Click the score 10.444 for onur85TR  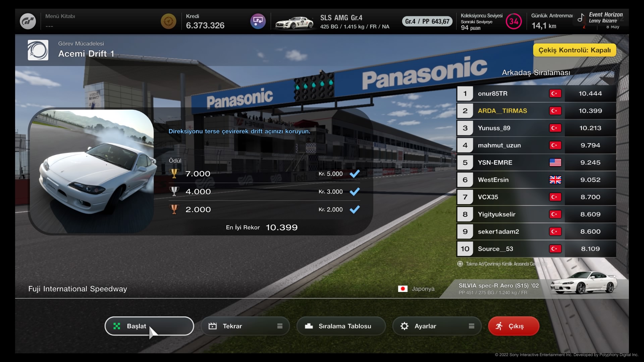(590, 94)
